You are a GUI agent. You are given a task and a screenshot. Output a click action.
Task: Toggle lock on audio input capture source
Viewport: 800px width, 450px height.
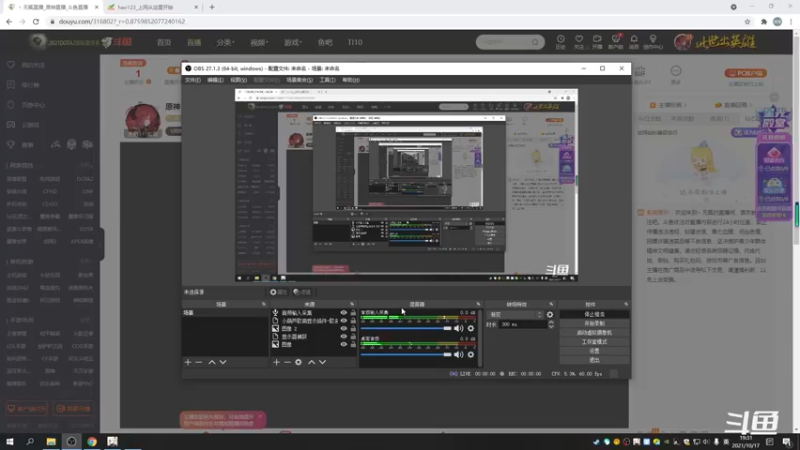pos(353,313)
